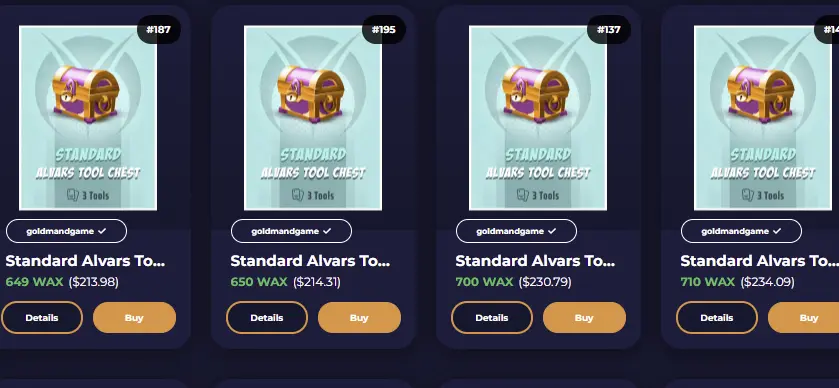Buy the chest priced 649 WAX
839x388 pixels.
click(134, 318)
